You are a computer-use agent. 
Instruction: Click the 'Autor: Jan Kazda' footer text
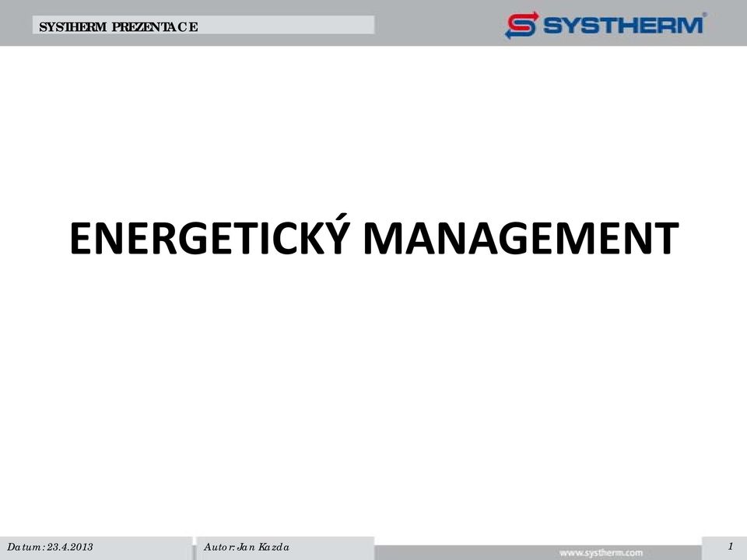click(247, 547)
